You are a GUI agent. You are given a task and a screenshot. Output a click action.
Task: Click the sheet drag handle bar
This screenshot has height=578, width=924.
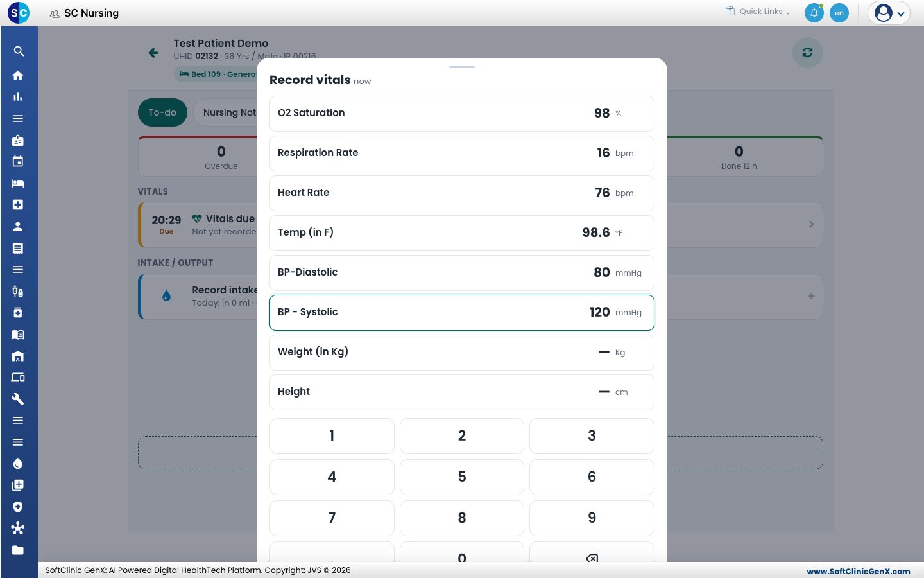pos(462,67)
